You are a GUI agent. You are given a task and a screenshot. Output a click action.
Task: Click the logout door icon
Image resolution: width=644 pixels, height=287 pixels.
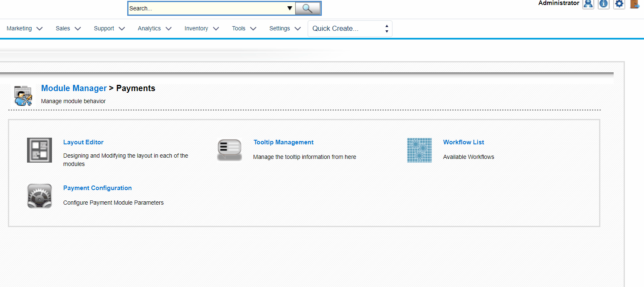click(x=634, y=4)
